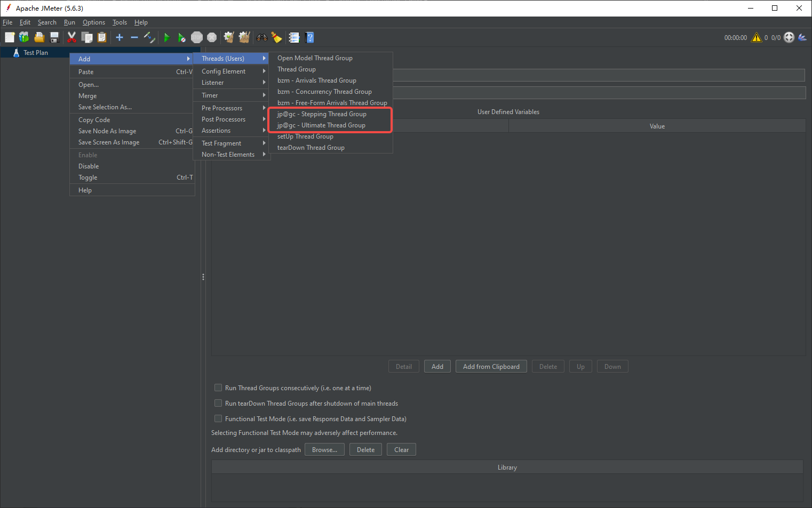Click the New test plan icon

click(x=10, y=37)
